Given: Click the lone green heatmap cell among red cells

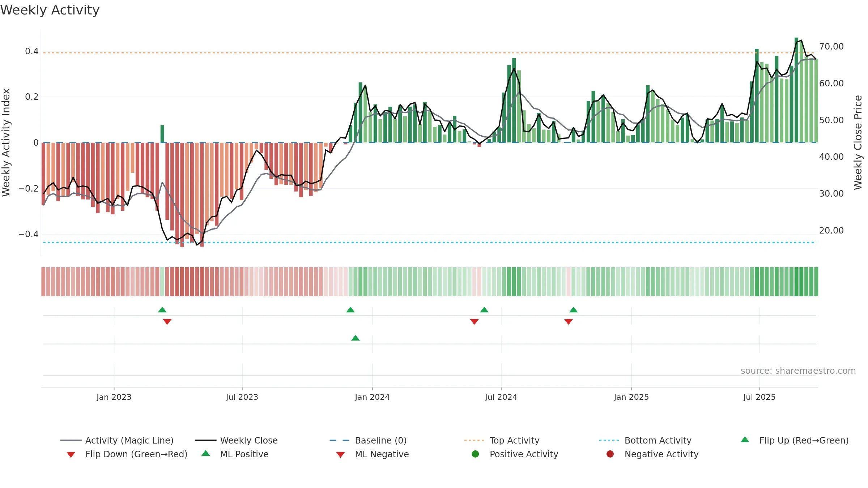Looking at the screenshot, I should [162, 282].
